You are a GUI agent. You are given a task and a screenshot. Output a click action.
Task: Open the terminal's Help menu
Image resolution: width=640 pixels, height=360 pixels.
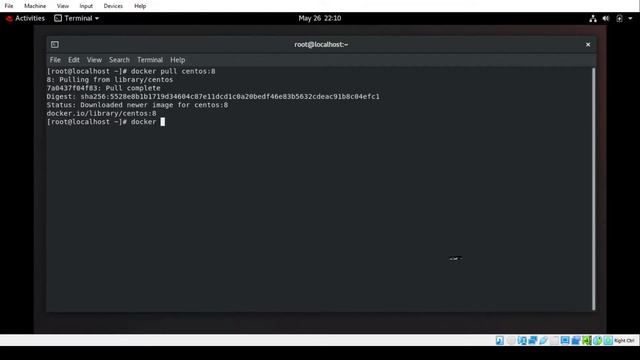(x=178, y=60)
